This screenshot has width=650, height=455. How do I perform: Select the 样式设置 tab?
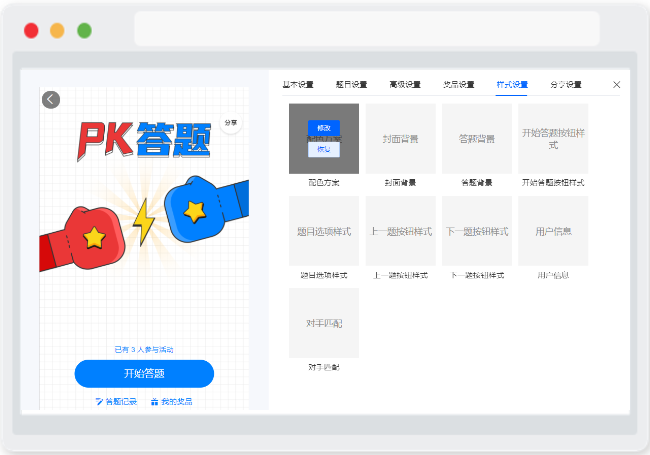pos(512,85)
